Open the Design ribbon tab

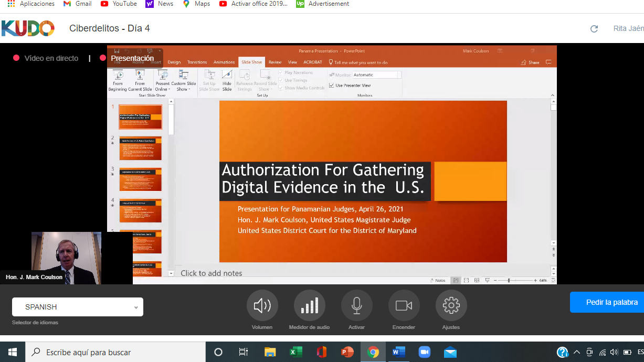click(x=174, y=62)
